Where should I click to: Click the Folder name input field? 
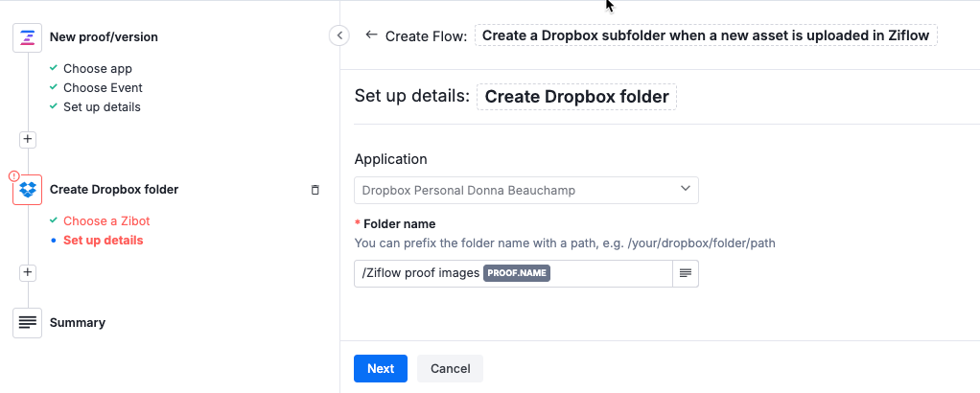point(513,274)
